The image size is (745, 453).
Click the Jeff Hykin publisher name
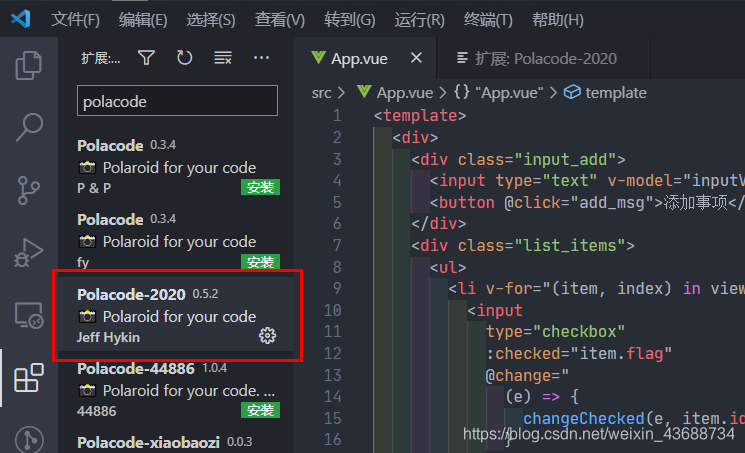[x=108, y=337]
